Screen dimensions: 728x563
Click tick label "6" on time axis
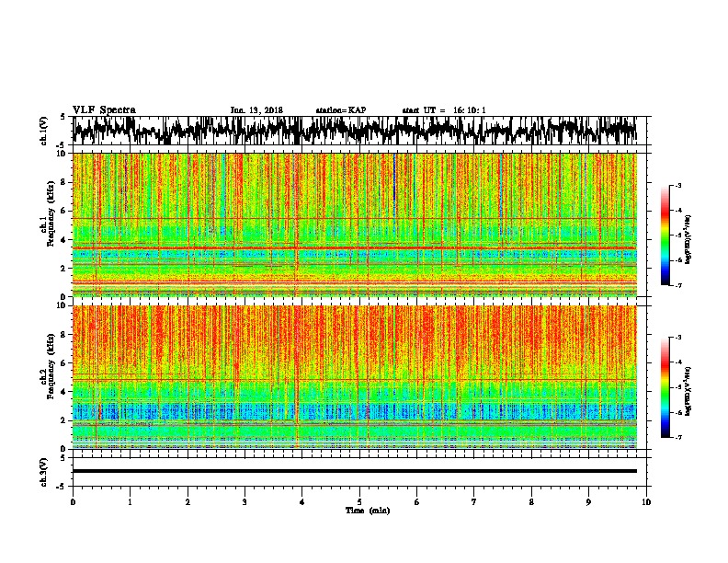point(417,502)
